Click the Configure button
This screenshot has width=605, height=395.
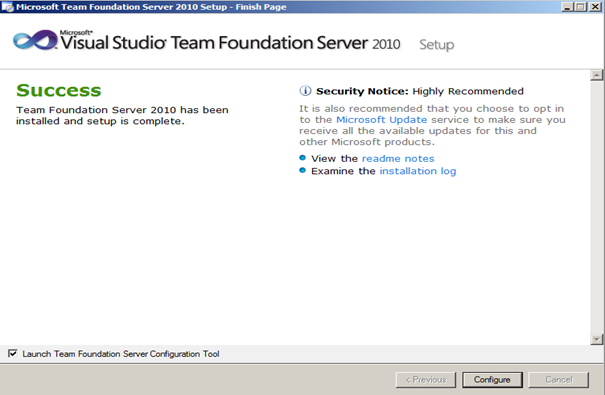pyautogui.click(x=492, y=380)
